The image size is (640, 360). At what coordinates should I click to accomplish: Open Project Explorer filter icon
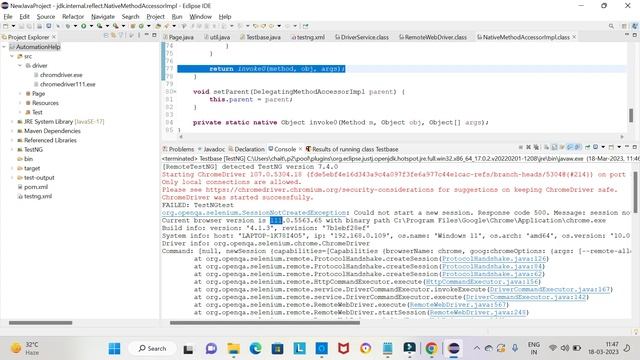click(x=122, y=36)
